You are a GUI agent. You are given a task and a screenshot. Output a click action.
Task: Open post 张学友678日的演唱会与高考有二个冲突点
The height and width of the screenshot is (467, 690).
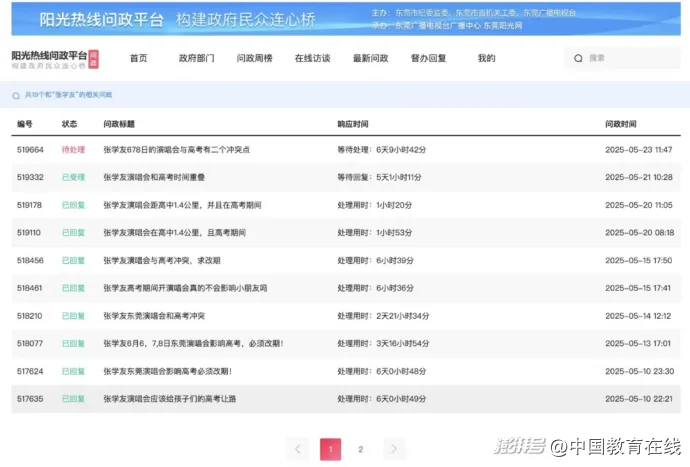click(x=176, y=150)
